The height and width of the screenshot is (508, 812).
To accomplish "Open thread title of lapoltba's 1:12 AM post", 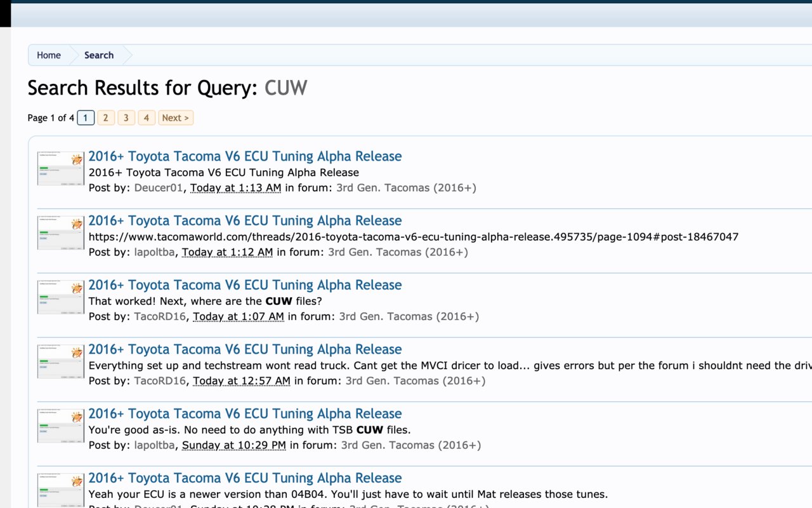I will click(x=245, y=220).
